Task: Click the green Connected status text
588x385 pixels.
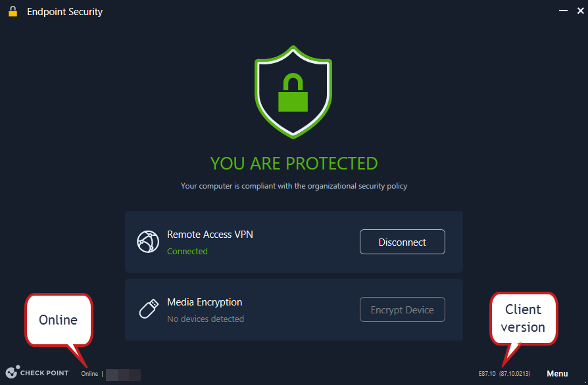Action: (x=187, y=251)
